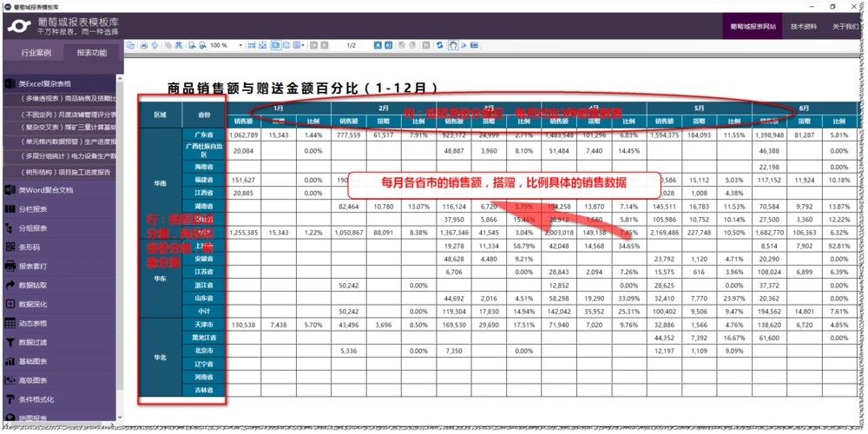The image size is (868, 434).
Task: Click the page number field showing 1/2
Action: (351, 45)
